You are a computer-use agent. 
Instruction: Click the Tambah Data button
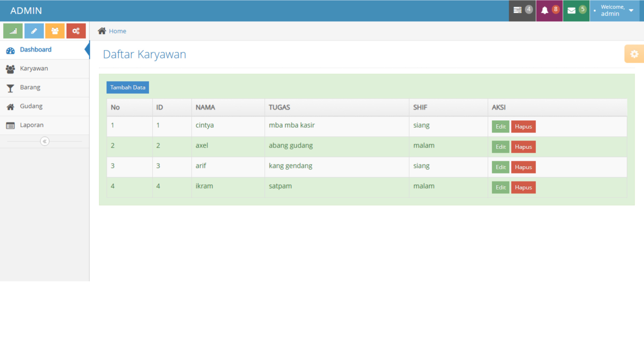(128, 87)
